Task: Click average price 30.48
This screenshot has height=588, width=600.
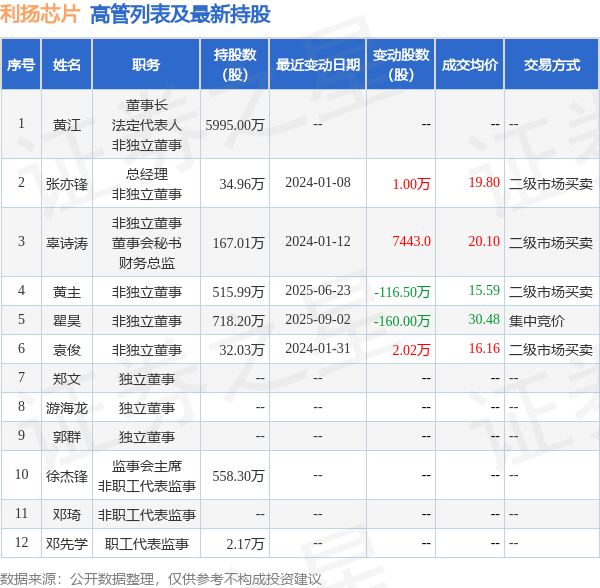Action: [x=484, y=319]
